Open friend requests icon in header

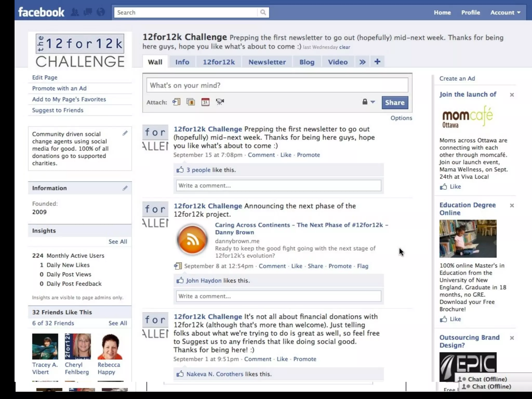[x=75, y=12]
